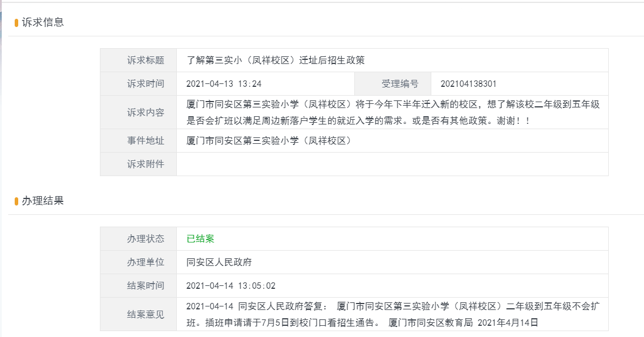Viewport: 644px width, 337px height.
Task: Click the 办理单位 label cell
Action: [139, 262]
